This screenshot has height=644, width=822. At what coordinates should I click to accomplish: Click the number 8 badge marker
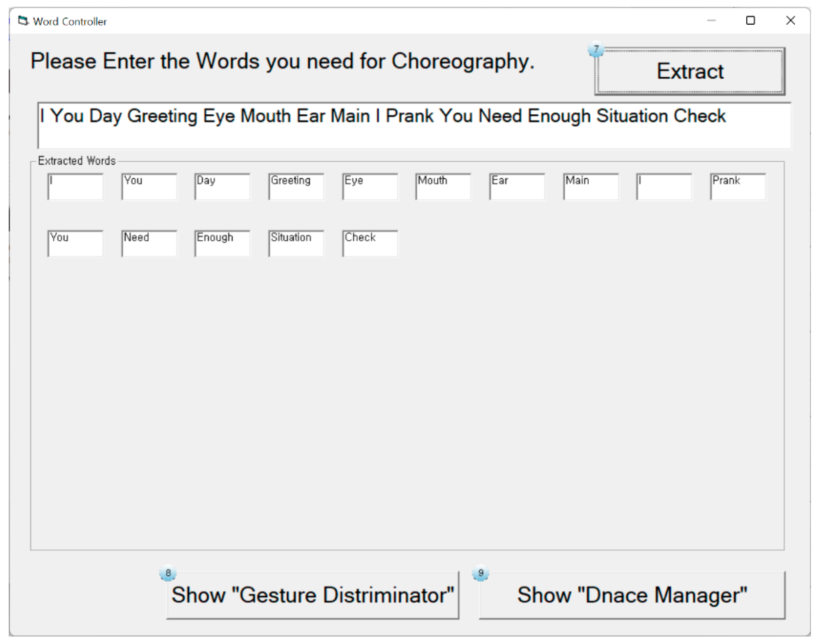tap(168, 573)
